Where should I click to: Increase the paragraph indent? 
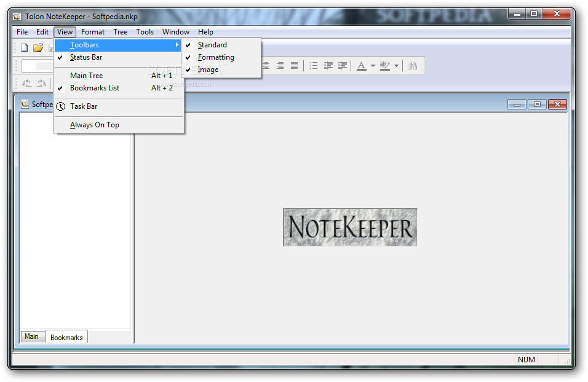click(343, 66)
